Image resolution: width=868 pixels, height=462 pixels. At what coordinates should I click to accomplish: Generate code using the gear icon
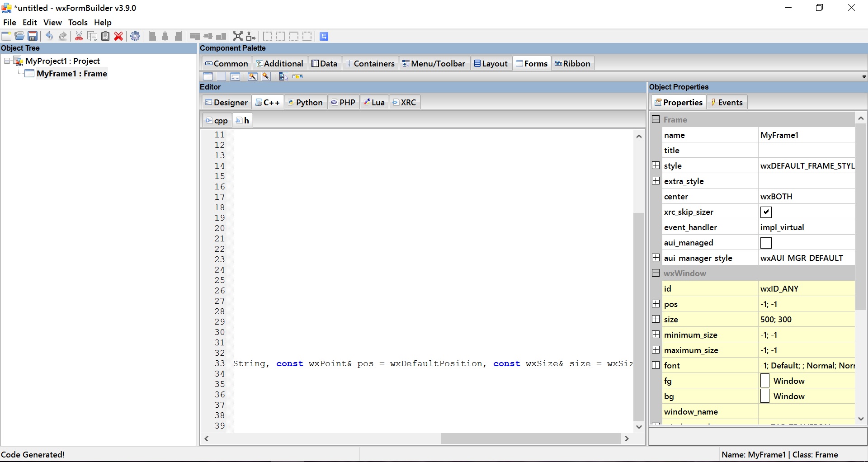(x=135, y=36)
